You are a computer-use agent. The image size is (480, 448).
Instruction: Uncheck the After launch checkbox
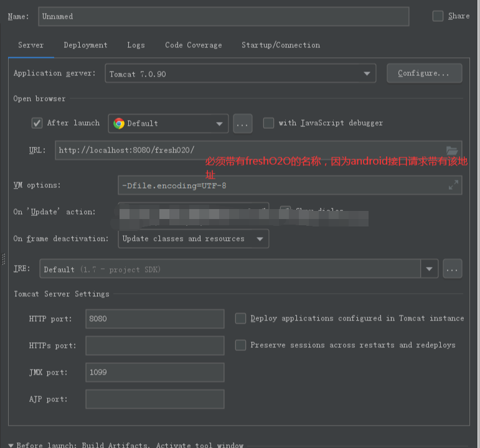point(37,123)
